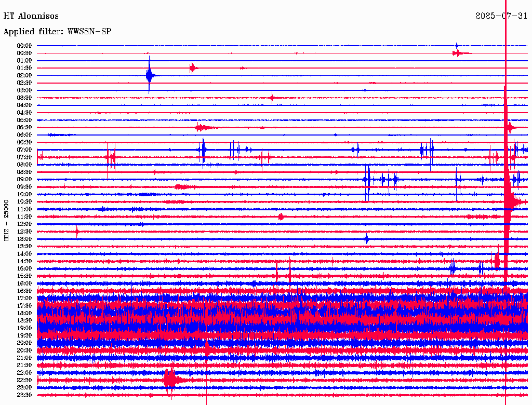The image size is (532, 405).
Task: Click the 10:30 time label
Action: tap(24, 202)
